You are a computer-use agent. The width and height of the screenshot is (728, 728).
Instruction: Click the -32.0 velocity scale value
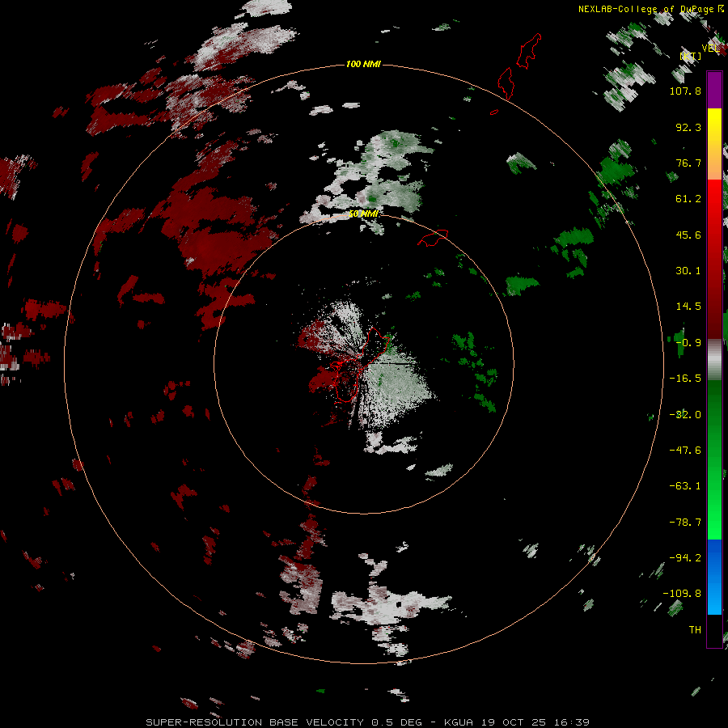(685, 415)
